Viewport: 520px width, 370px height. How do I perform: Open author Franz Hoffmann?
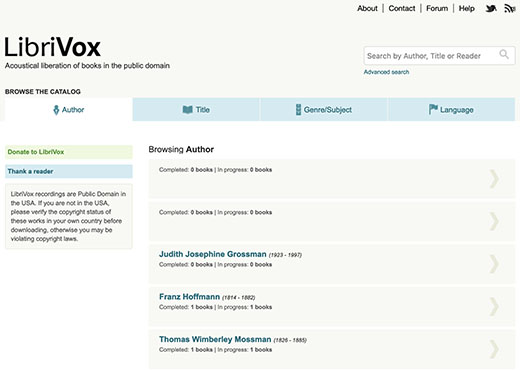pos(189,297)
